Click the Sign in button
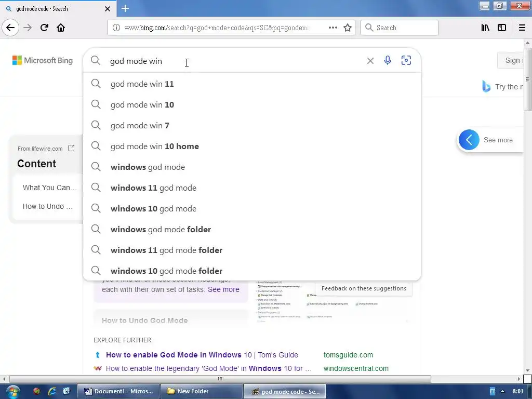Screen dimensions: 532x399 point(512,60)
